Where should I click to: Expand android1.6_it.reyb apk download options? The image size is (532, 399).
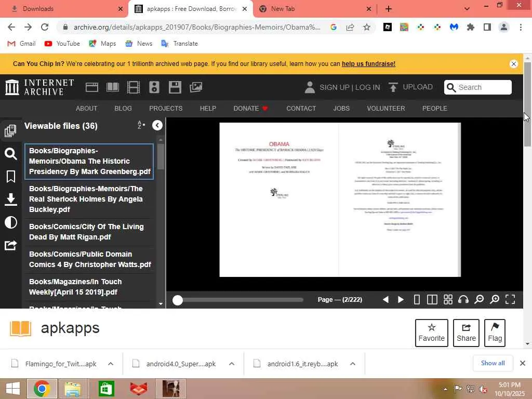click(353, 364)
